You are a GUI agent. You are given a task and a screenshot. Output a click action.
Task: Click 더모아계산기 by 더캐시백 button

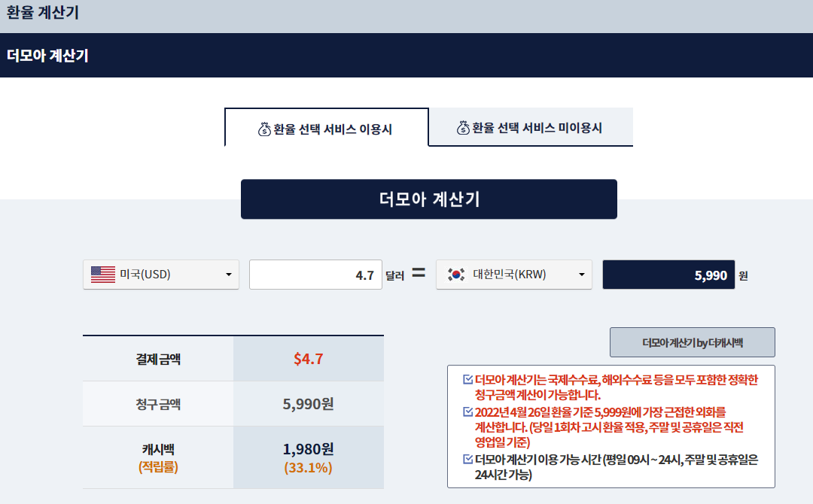[693, 342]
